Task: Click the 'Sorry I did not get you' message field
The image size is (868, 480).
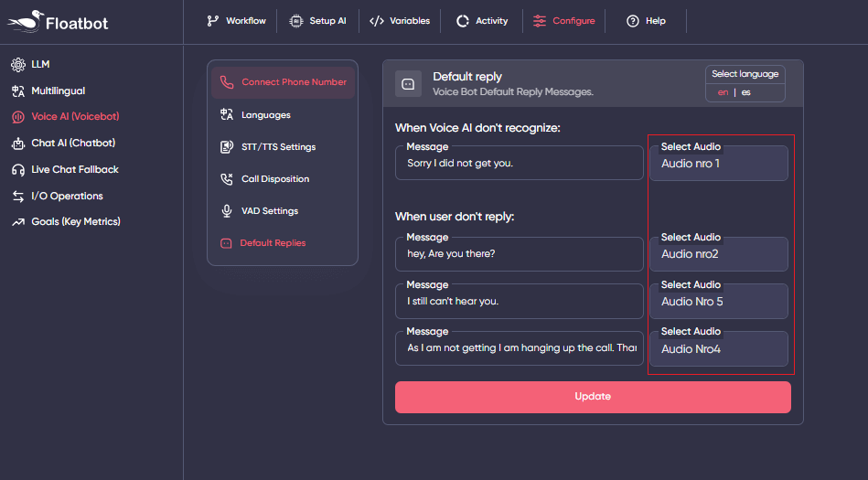Action: (x=520, y=164)
